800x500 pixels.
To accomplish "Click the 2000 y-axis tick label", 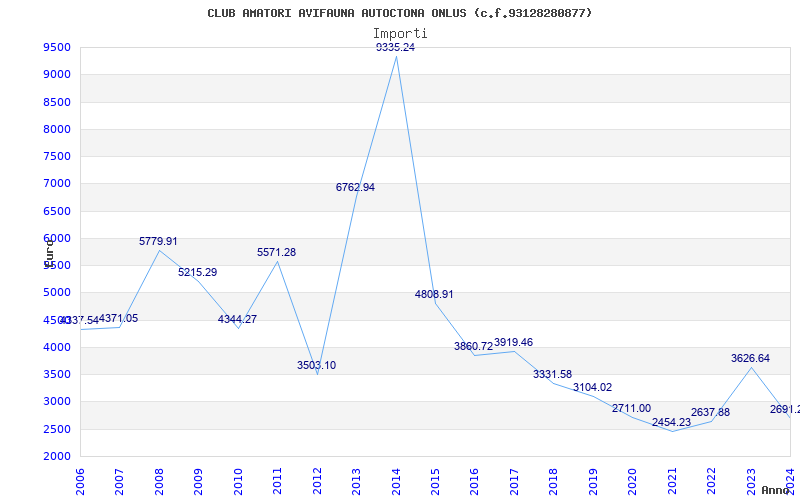I will click(x=57, y=456).
